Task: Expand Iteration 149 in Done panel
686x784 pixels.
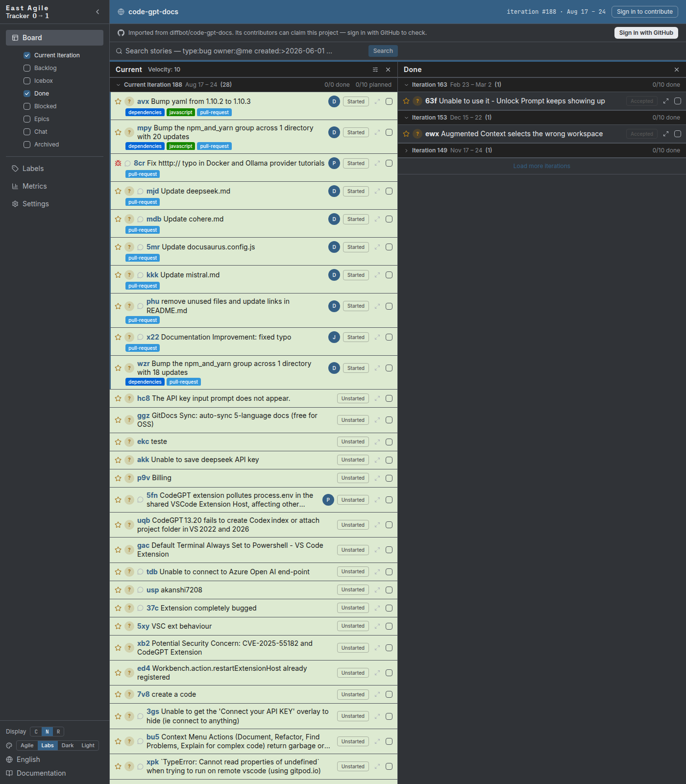Action: click(406, 150)
